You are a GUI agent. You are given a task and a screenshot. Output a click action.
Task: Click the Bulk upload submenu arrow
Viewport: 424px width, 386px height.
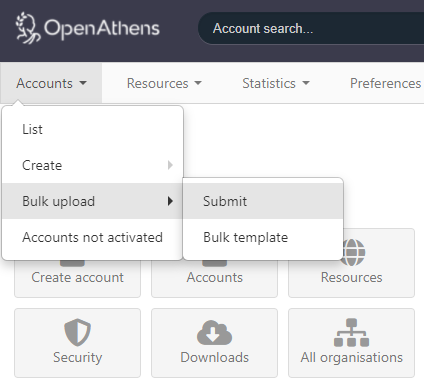170,201
